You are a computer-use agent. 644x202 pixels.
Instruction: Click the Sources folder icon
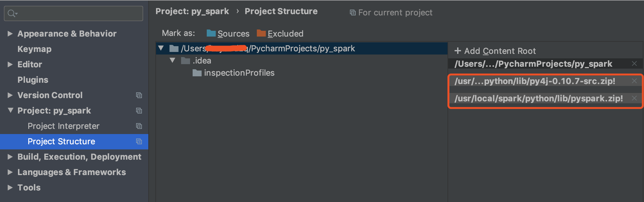click(211, 33)
